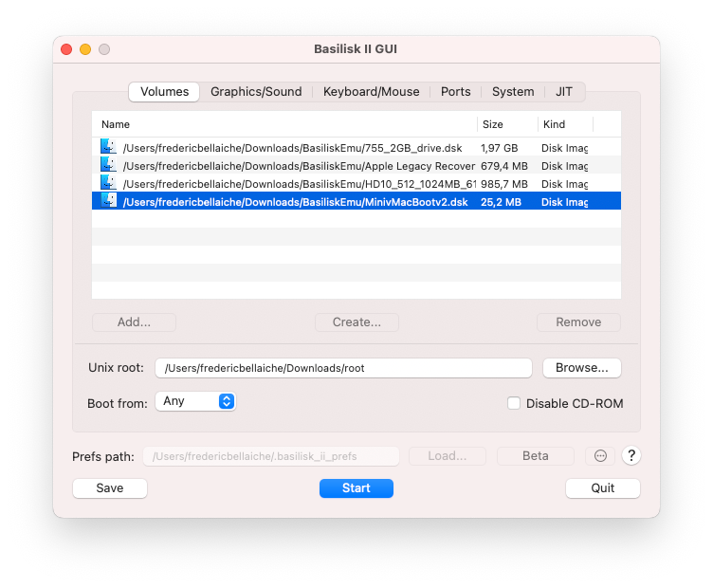Screen dimensions: 713x588
Task: Click the Beta button
Action: tap(535, 455)
